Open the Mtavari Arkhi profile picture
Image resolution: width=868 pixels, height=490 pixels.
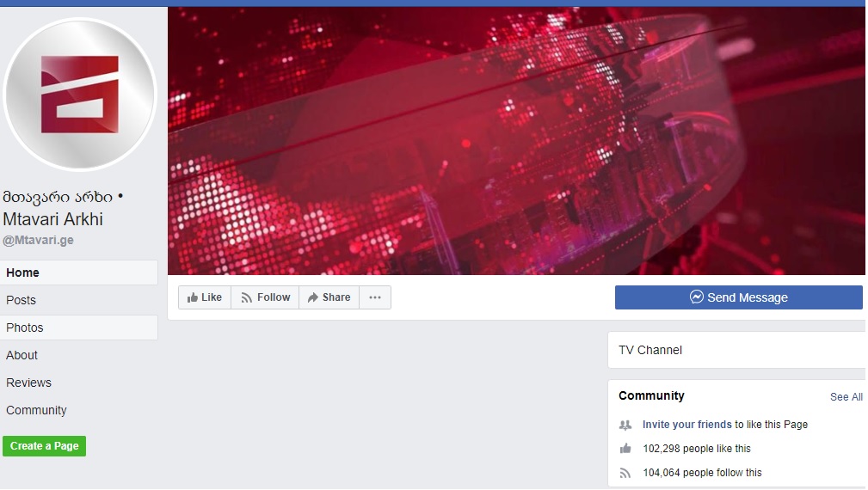[80, 95]
